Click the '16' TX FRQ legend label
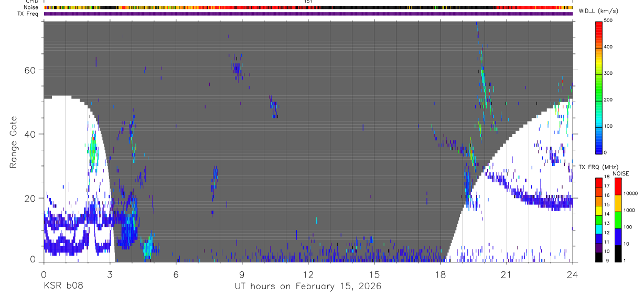This screenshot has width=644, height=297. [607, 195]
